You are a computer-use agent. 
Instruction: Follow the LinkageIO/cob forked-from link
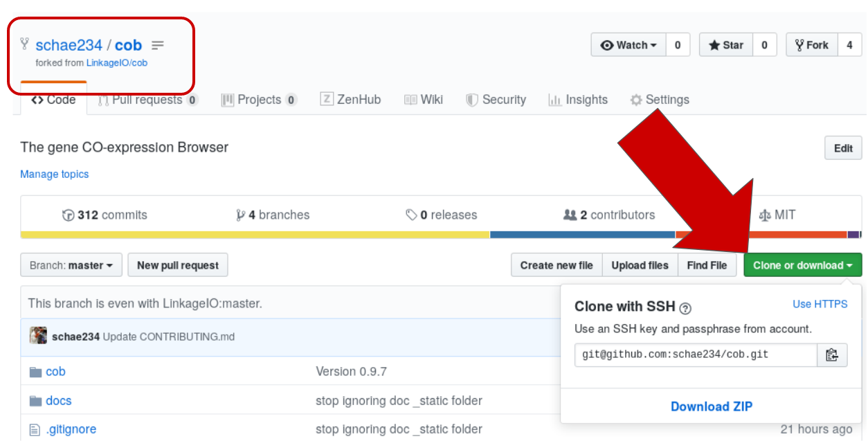pos(116,62)
